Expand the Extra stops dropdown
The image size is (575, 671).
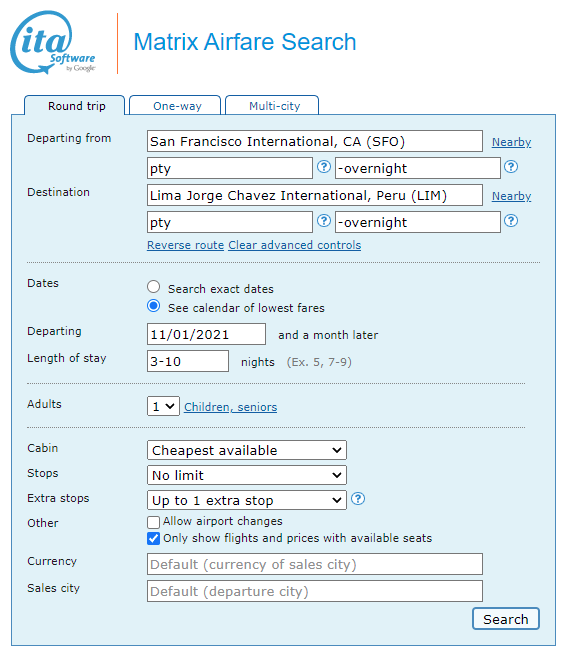(247, 500)
